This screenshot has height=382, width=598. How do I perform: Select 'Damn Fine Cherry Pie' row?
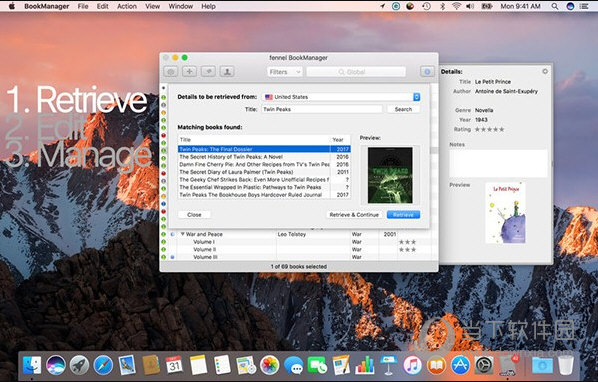264,164
